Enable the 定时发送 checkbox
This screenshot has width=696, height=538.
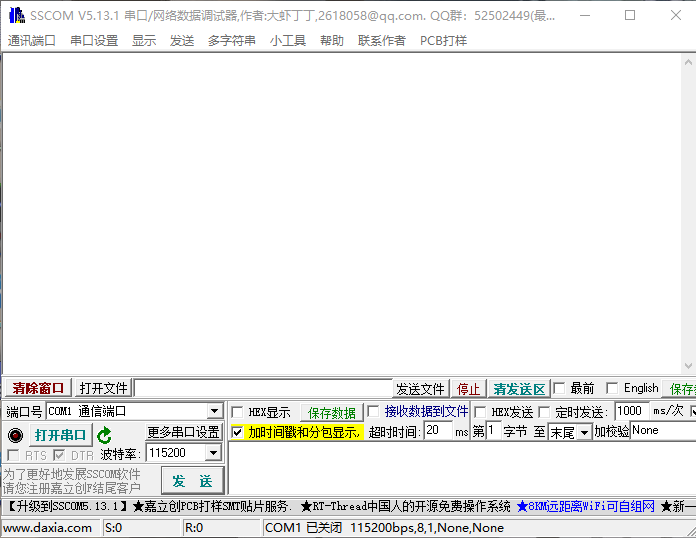(x=545, y=412)
